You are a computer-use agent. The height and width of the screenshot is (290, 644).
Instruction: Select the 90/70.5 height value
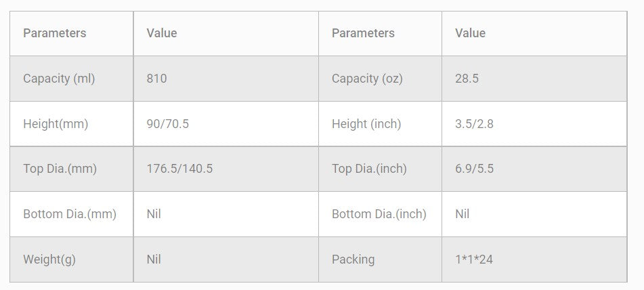pyautogui.click(x=168, y=124)
